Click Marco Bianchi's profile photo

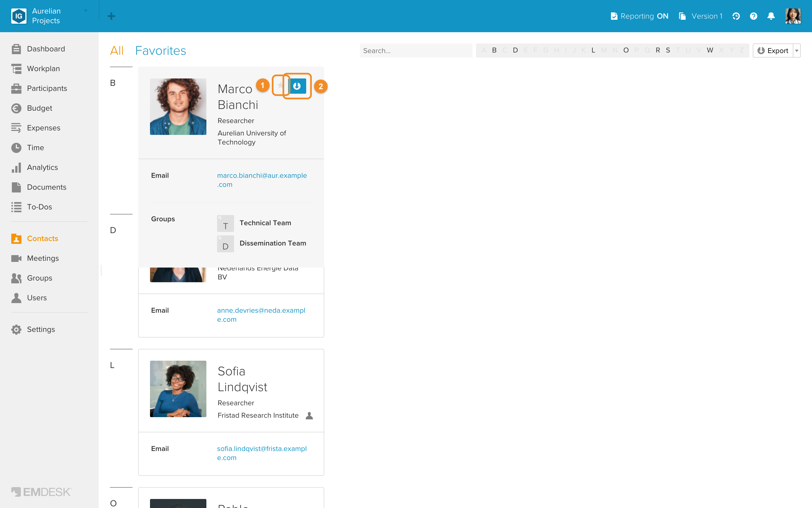(x=178, y=106)
